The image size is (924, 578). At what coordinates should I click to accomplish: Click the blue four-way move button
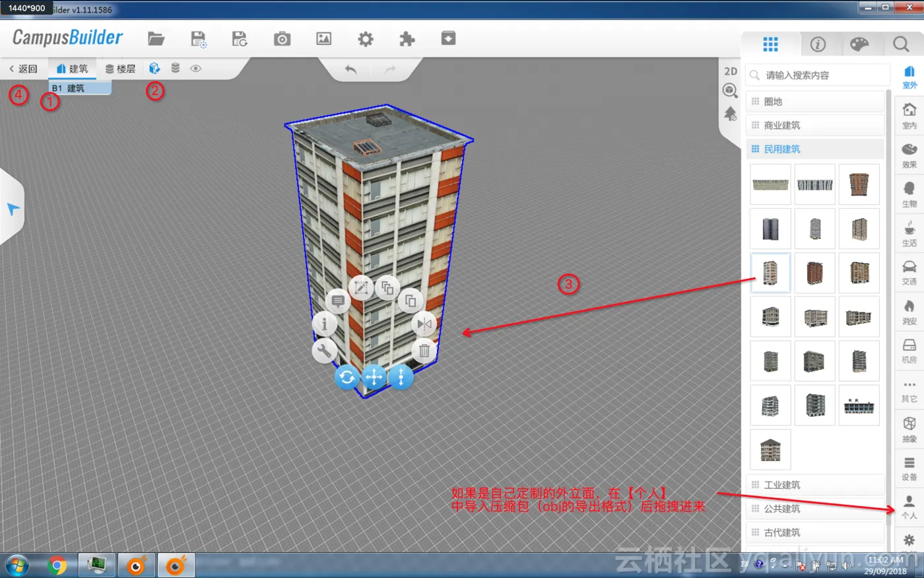click(374, 377)
